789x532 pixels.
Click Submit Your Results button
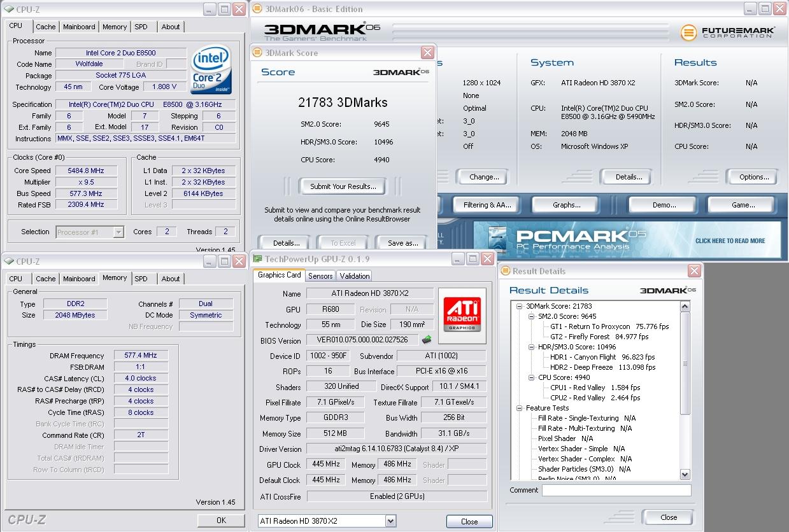pos(343,186)
